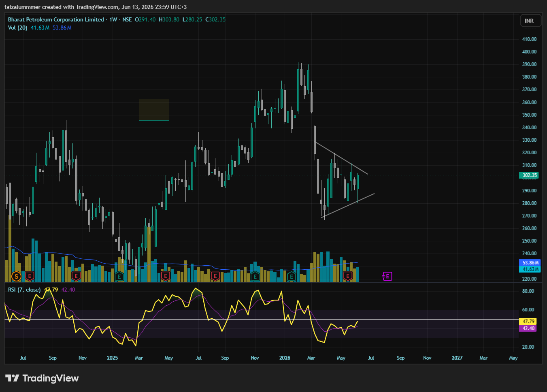Click the 2025 label on the time axis
The image size is (547, 392).
(113, 358)
